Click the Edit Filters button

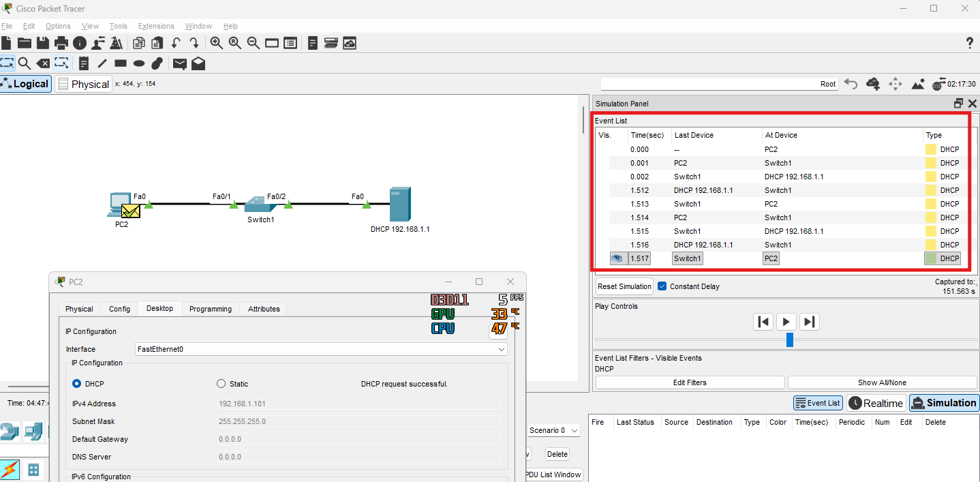click(690, 382)
